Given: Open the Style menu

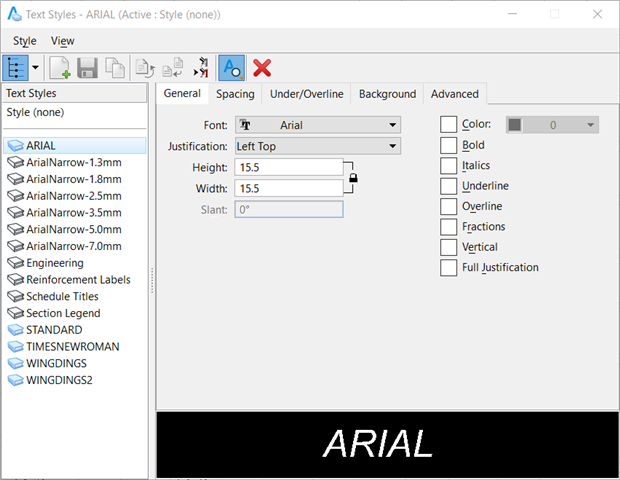Looking at the screenshot, I should tap(25, 41).
